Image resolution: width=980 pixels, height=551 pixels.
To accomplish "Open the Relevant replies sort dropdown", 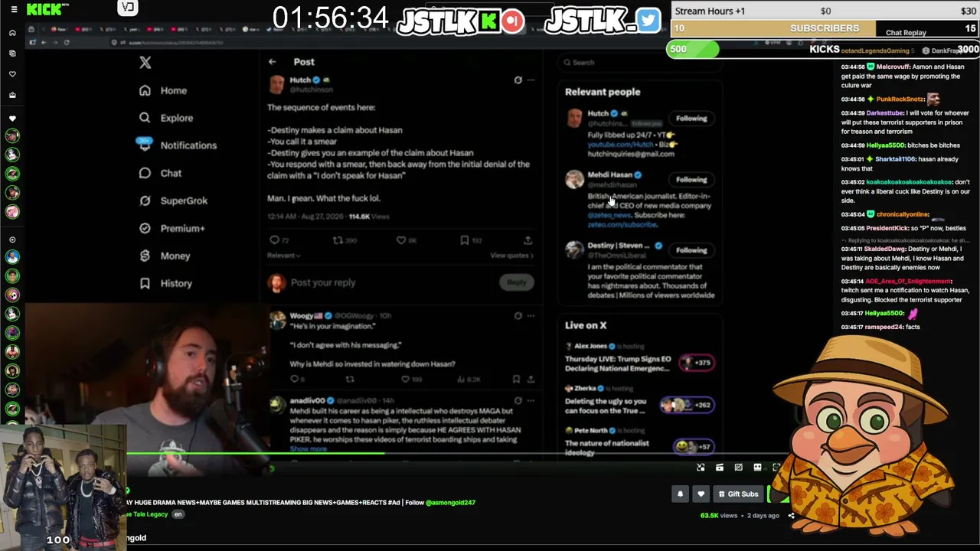I will click(x=283, y=256).
